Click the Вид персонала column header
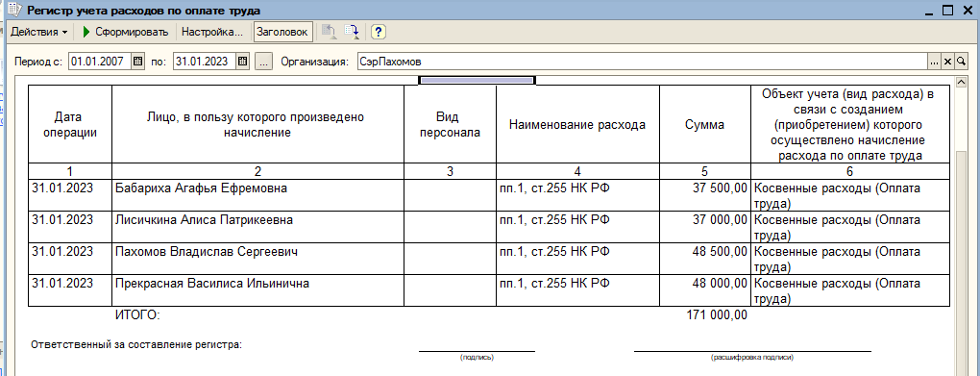The height and width of the screenshot is (376, 980). click(450, 124)
